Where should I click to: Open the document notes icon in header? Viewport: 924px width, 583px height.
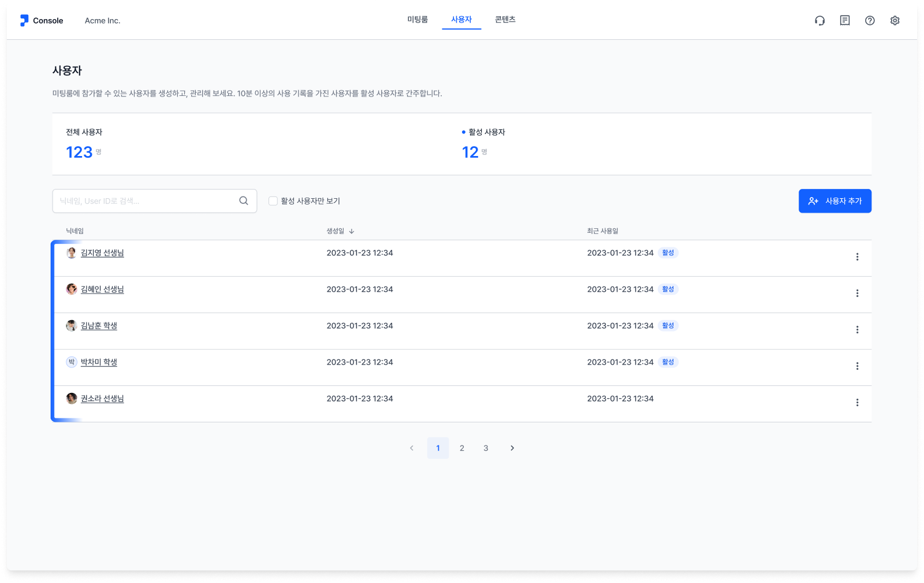[x=845, y=21]
